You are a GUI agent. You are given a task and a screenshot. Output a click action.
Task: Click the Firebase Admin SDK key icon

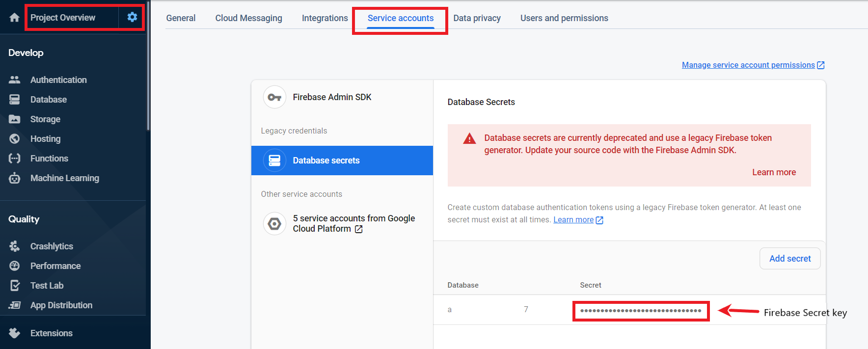point(274,97)
